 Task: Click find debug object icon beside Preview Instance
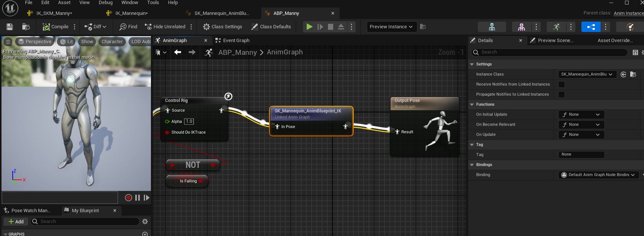423,27
